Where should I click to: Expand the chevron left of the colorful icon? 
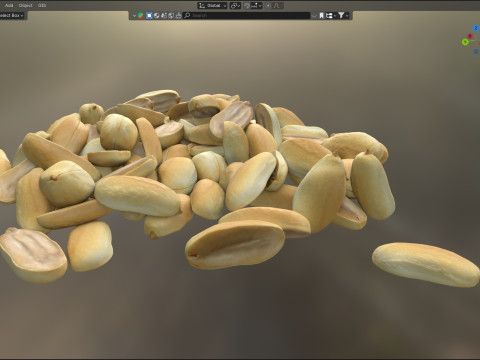[134, 15]
